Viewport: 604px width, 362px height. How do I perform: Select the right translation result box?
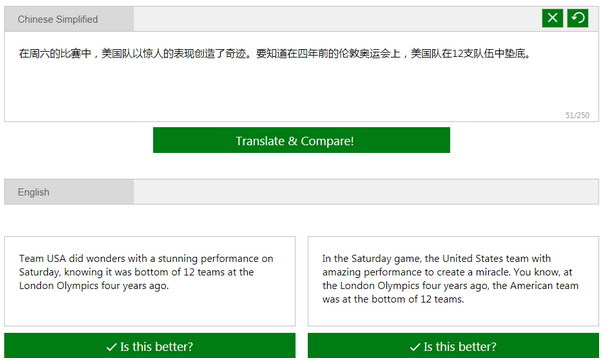tap(453, 282)
